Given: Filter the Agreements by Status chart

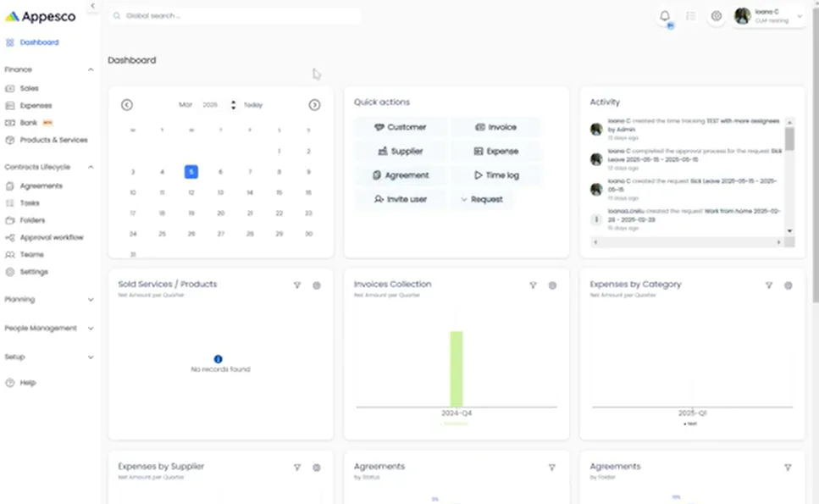Looking at the screenshot, I should pos(551,468).
